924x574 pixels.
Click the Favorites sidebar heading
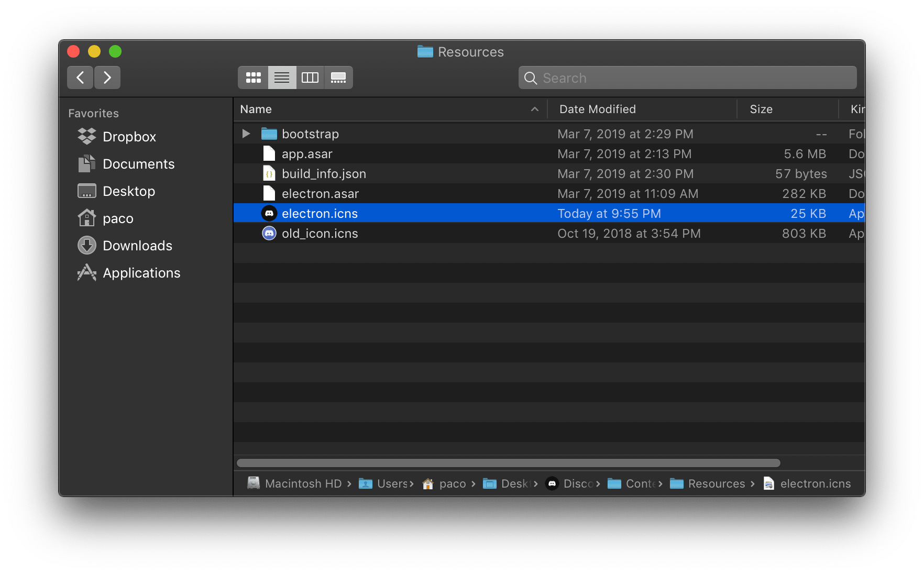(93, 113)
